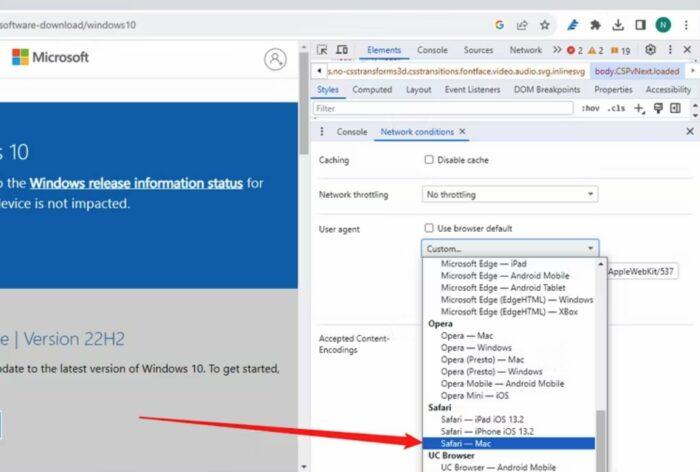The image size is (700, 472).
Task: Click the share page icon in address bar
Action: [x=522, y=25]
